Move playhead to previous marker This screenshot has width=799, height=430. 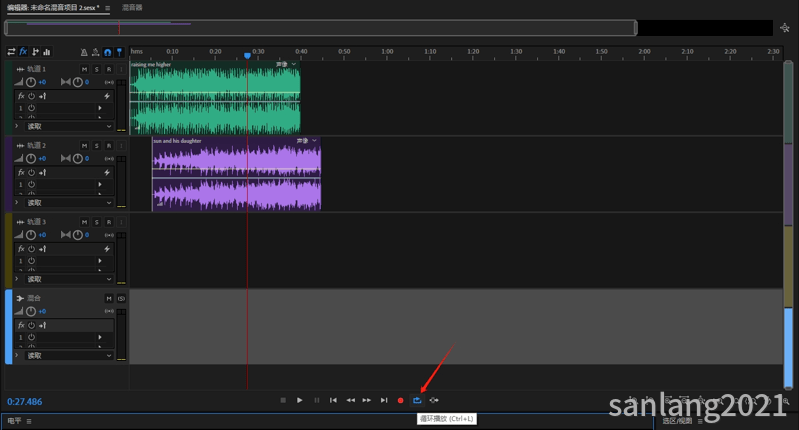click(x=333, y=400)
